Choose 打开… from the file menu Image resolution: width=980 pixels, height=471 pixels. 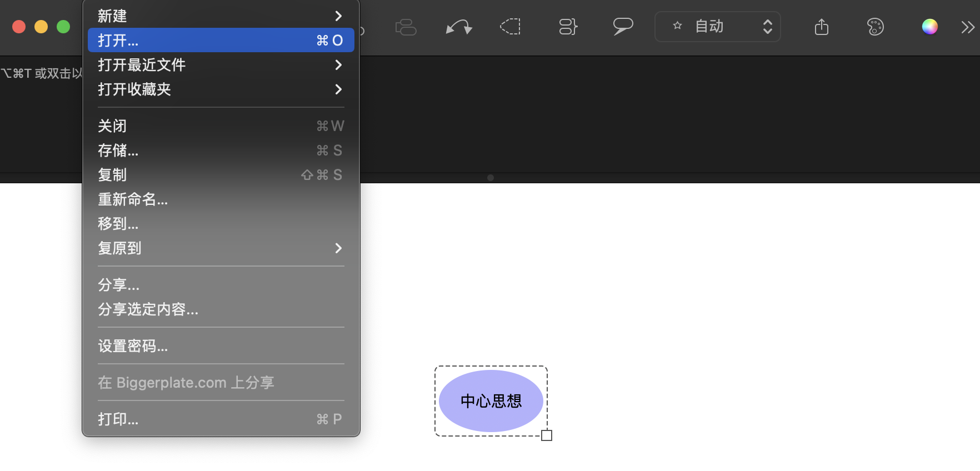tap(221, 40)
